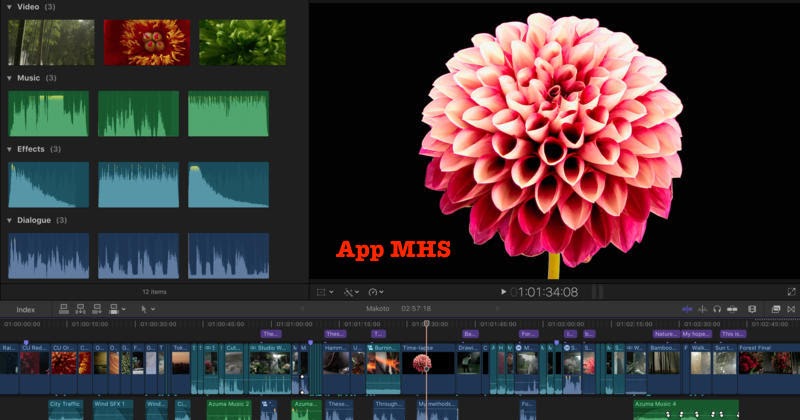This screenshot has width=800, height=420.
Task: Show the effects browser icon
Action: [776, 309]
